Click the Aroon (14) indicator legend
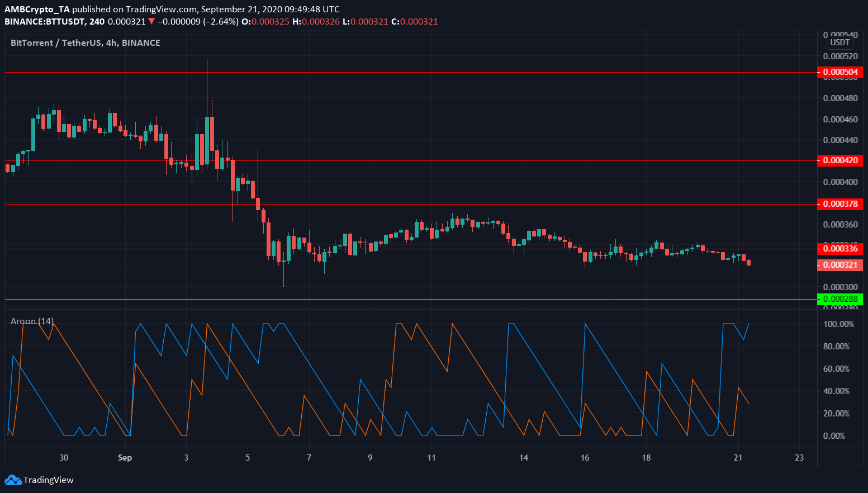The width and height of the screenshot is (868, 493). pyautogui.click(x=32, y=321)
